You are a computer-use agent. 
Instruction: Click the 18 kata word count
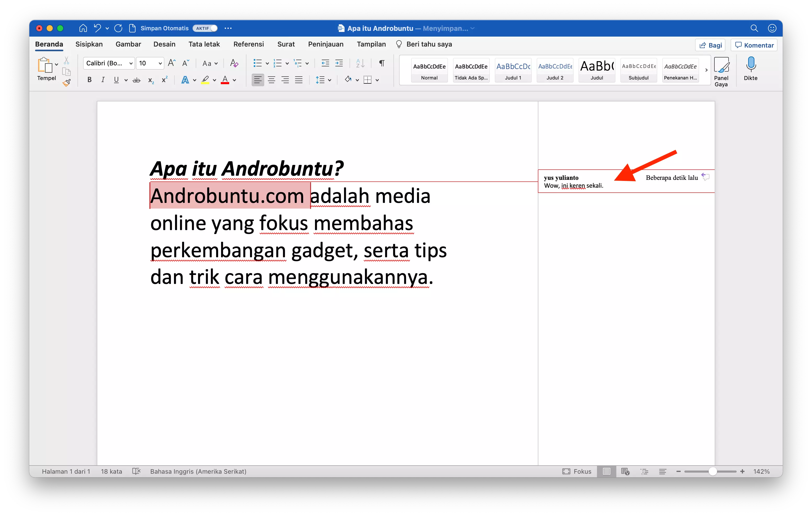pos(111,472)
